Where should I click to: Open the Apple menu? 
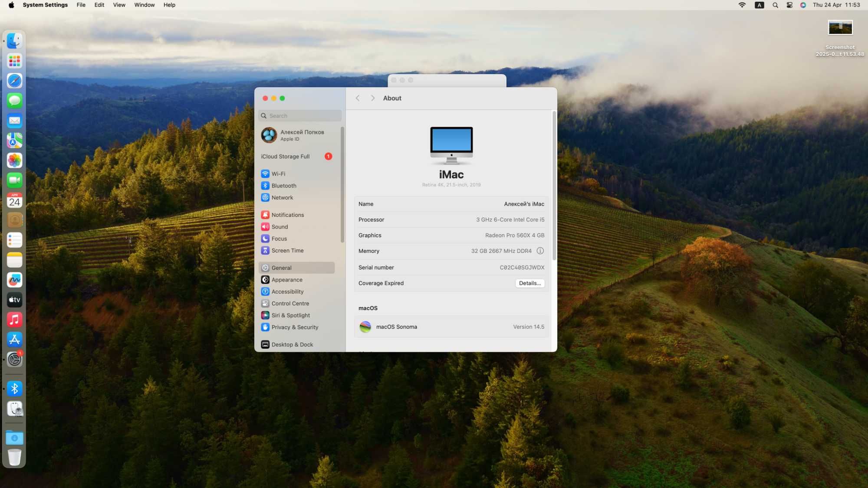(x=11, y=5)
